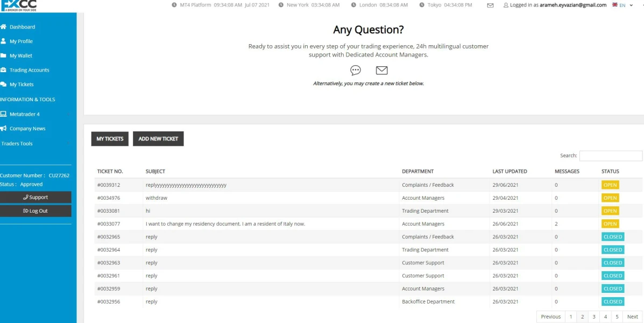Click the Dashboard home icon
Screen dimensions: 644x323
pyautogui.click(x=3, y=27)
